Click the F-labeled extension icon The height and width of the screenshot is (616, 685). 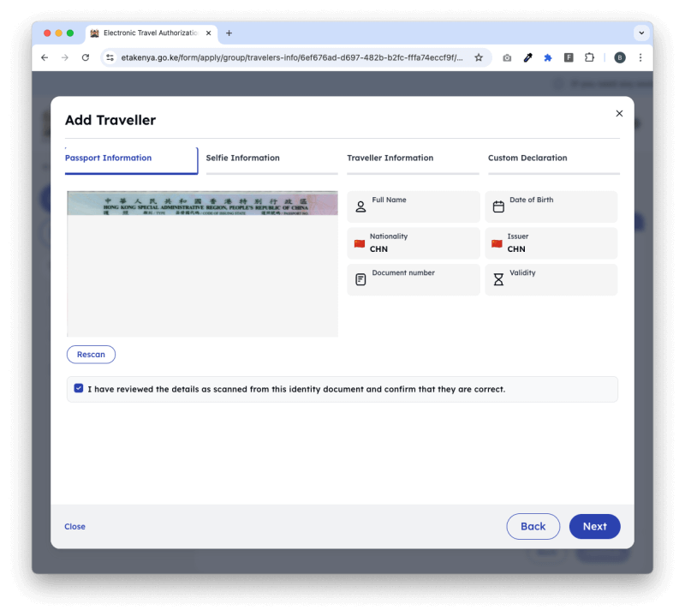pos(569,57)
